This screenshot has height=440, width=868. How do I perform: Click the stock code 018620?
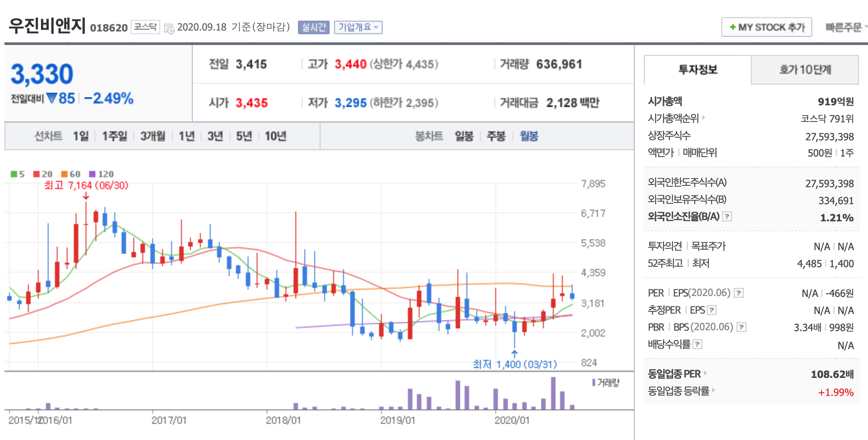(x=109, y=28)
